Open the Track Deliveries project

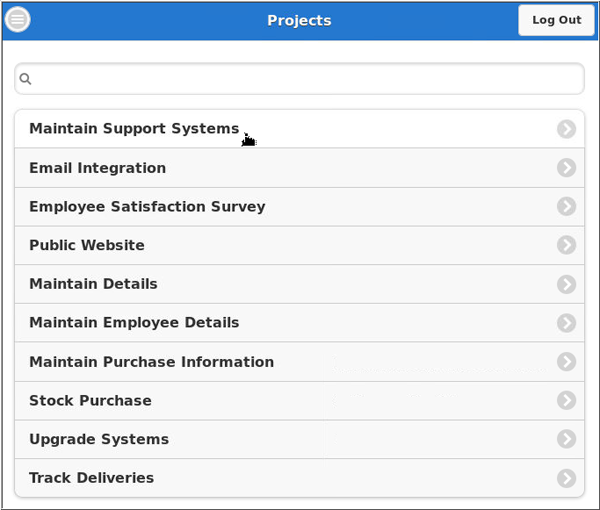pos(92,478)
